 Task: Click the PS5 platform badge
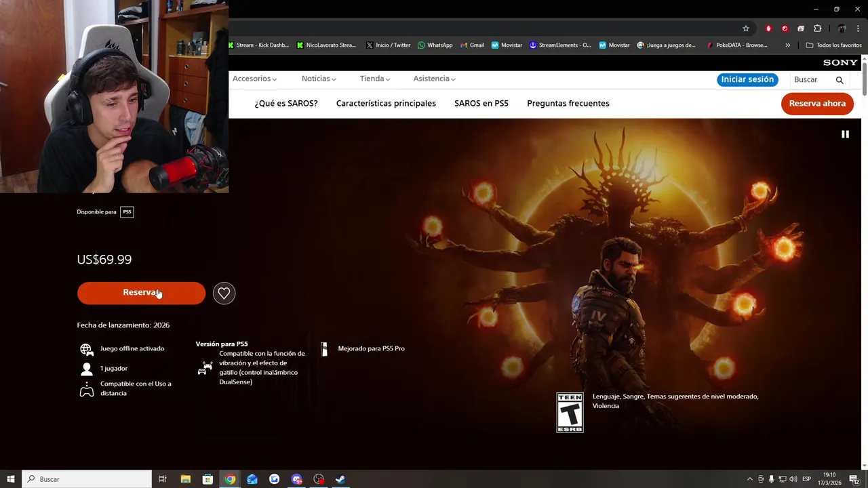click(127, 212)
